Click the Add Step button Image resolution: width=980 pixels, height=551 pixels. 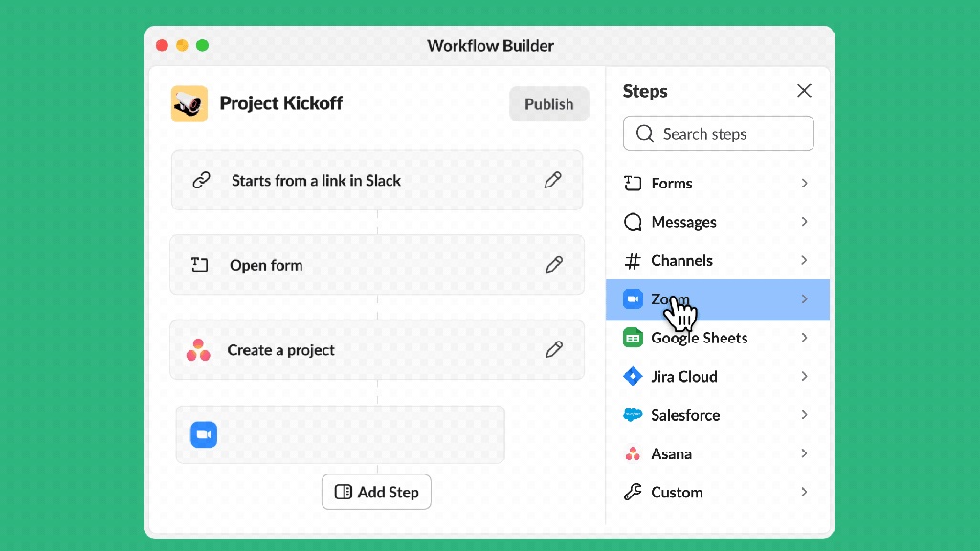click(x=377, y=492)
